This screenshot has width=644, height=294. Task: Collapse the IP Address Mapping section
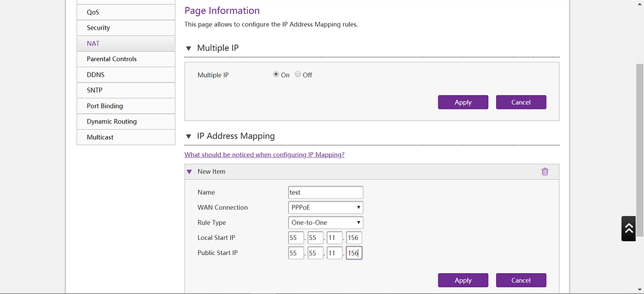point(189,136)
